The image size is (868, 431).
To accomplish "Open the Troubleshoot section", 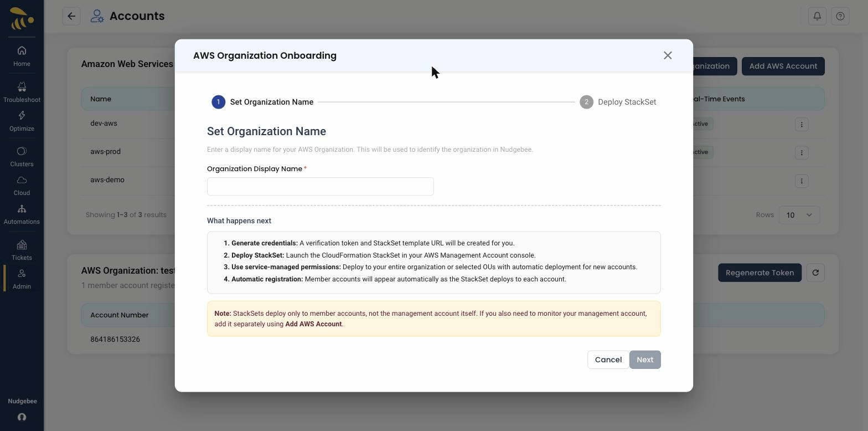I will tap(22, 92).
